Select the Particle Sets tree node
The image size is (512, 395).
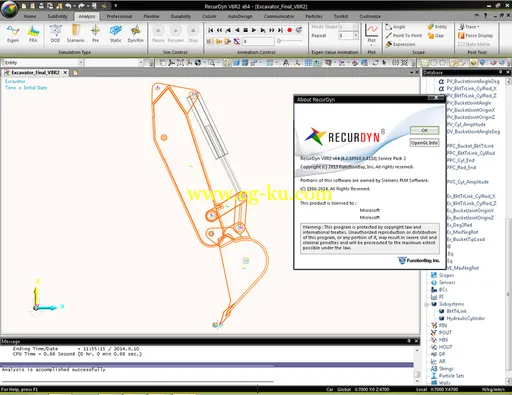coord(451,376)
